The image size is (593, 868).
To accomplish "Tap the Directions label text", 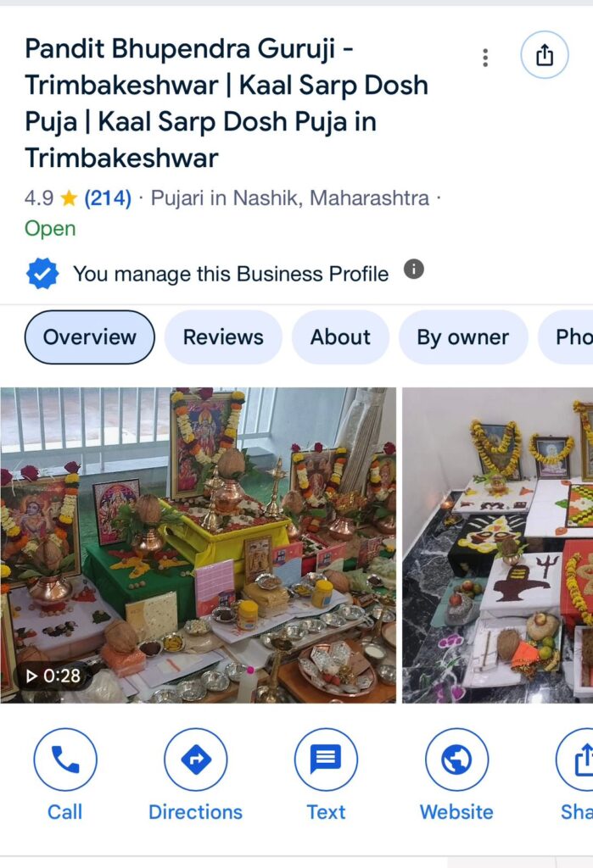I will click(x=196, y=812).
